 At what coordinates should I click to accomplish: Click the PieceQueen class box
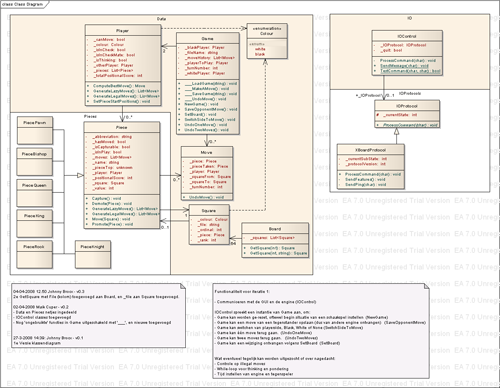coord(35,193)
